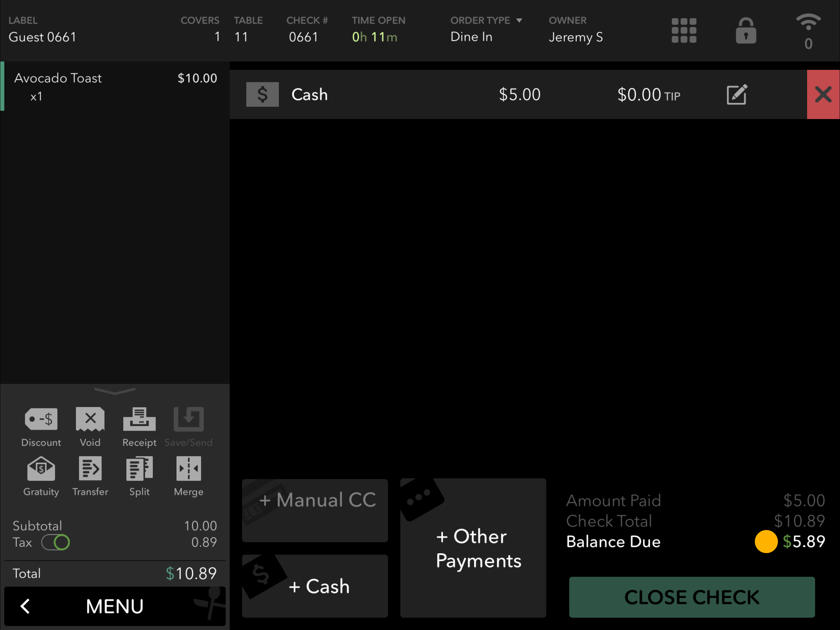
Task: Tap the Covers value 1
Action: pos(217,37)
